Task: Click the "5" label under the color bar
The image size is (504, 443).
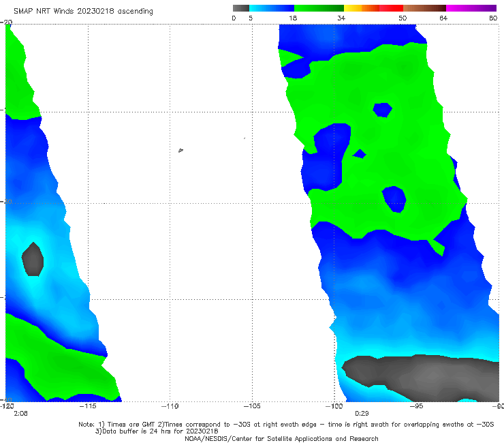Action: (251, 18)
